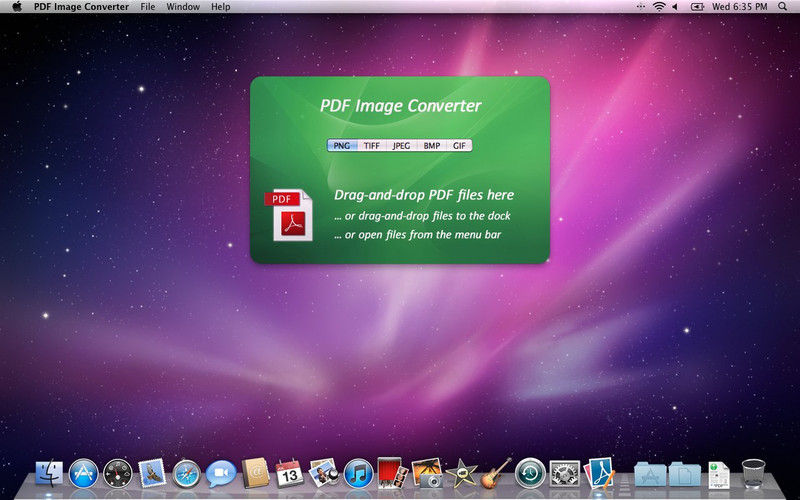This screenshot has width=800, height=500.
Task: Open System Preferences gear icon
Action: pos(564,473)
